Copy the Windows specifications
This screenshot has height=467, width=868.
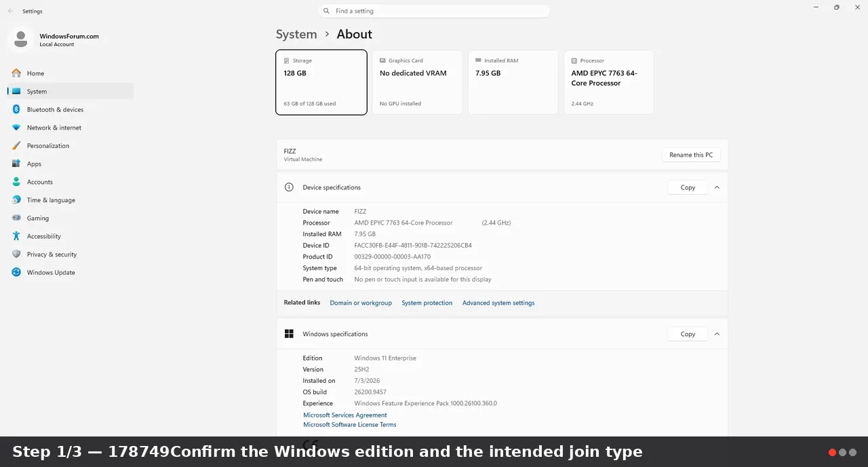(x=688, y=334)
